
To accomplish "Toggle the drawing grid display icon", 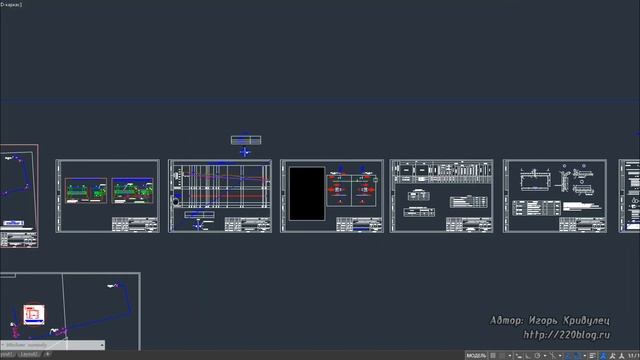I will tap(493, 356).
